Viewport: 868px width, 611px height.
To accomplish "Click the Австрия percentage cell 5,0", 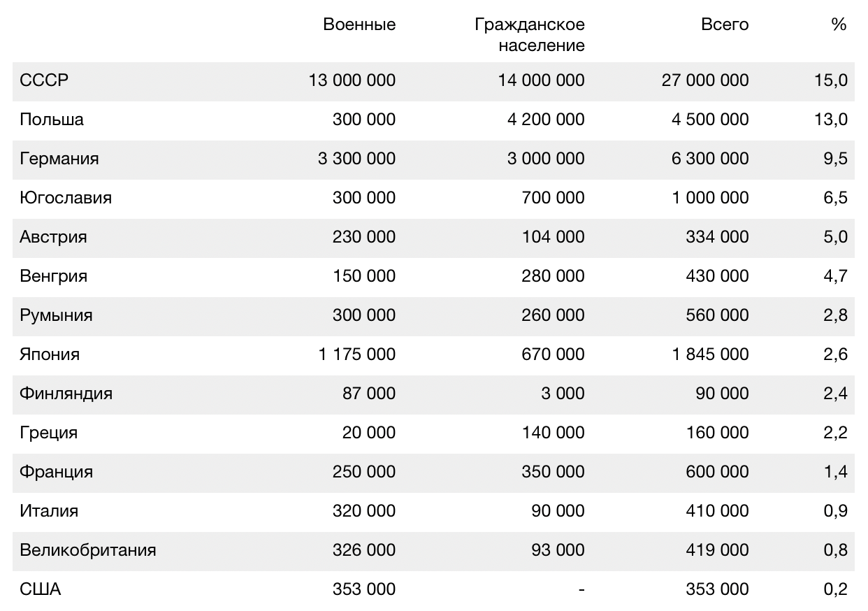I will [835, 237].
